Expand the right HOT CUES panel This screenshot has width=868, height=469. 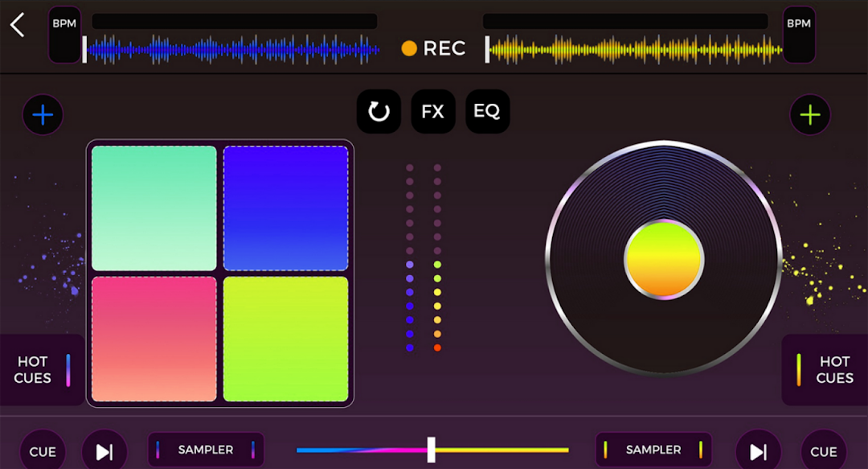(x=825, y=370)
